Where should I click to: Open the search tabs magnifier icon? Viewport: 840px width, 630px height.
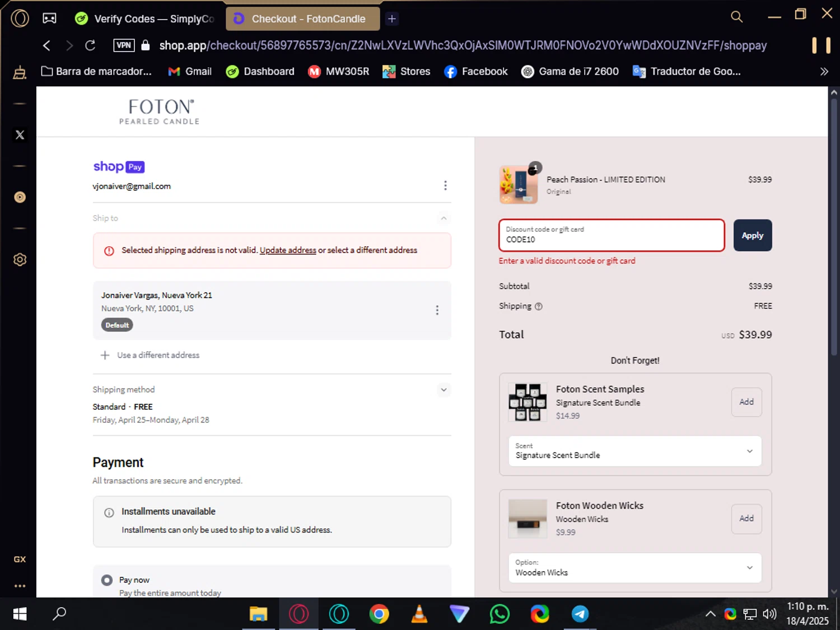click(736, 17)
